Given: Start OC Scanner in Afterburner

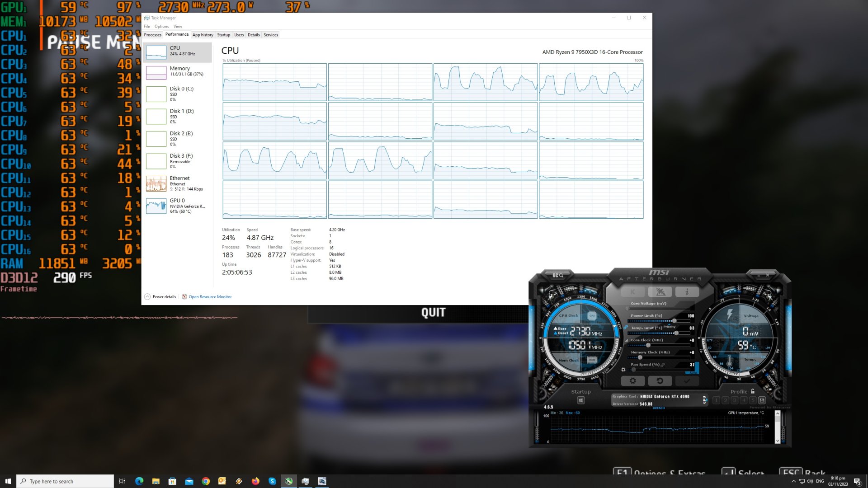Looking at the screenshot, I should coord(558,275).
